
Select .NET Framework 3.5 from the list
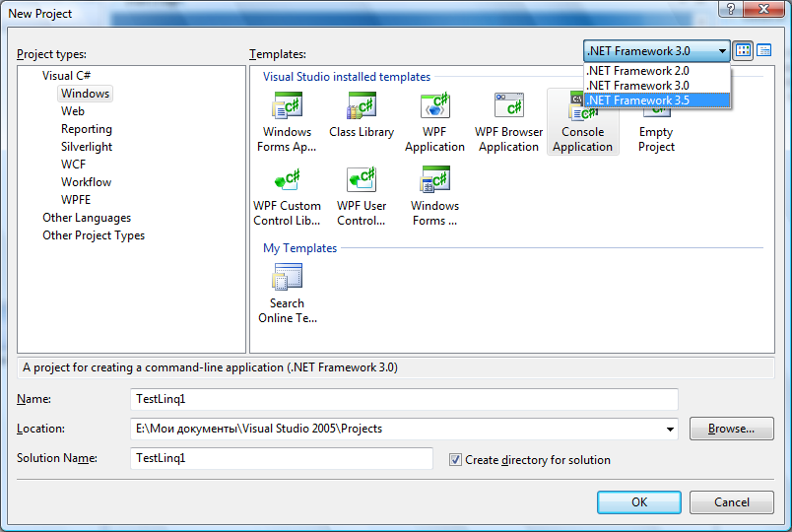657,100
